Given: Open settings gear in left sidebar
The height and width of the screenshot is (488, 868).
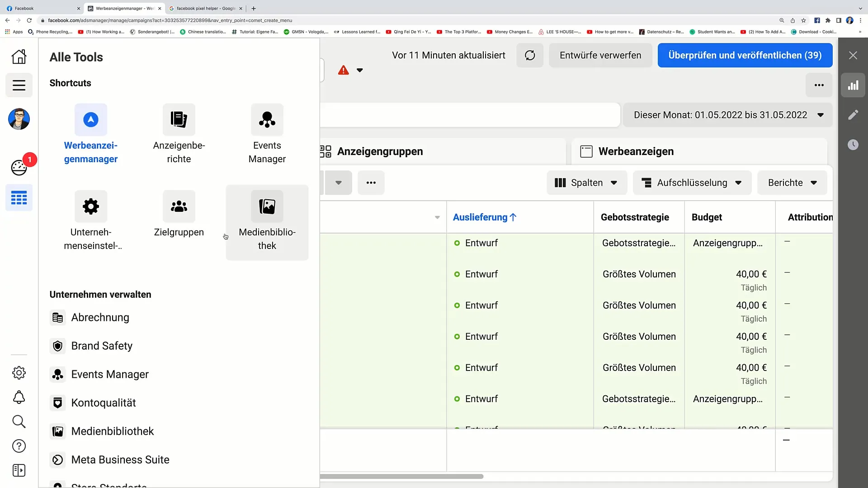Looking at the screenshot, I should (19, 373).
